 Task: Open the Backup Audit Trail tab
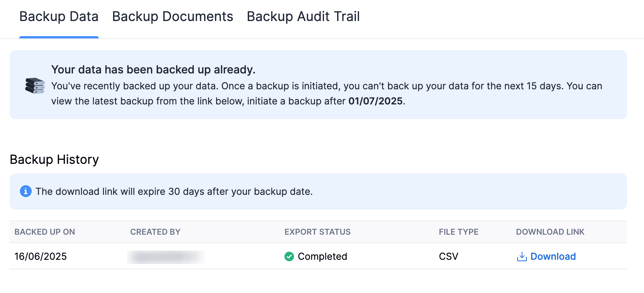(303, 16)
